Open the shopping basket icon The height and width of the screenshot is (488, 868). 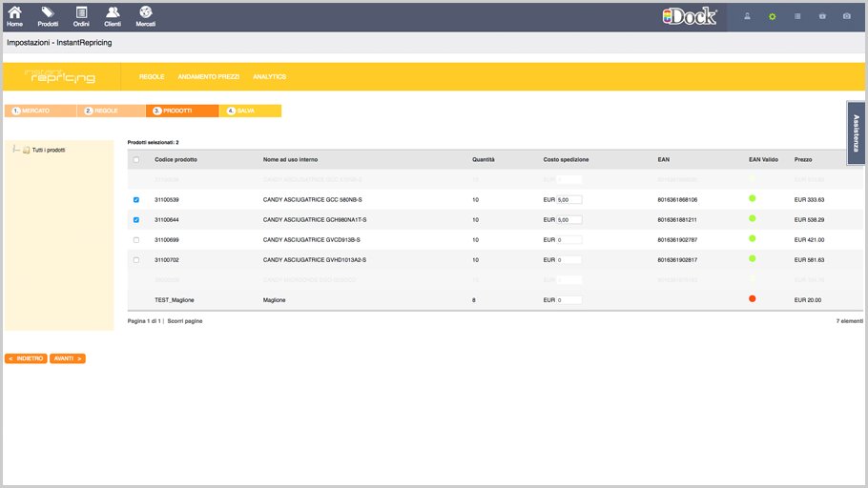pos(822,16)
